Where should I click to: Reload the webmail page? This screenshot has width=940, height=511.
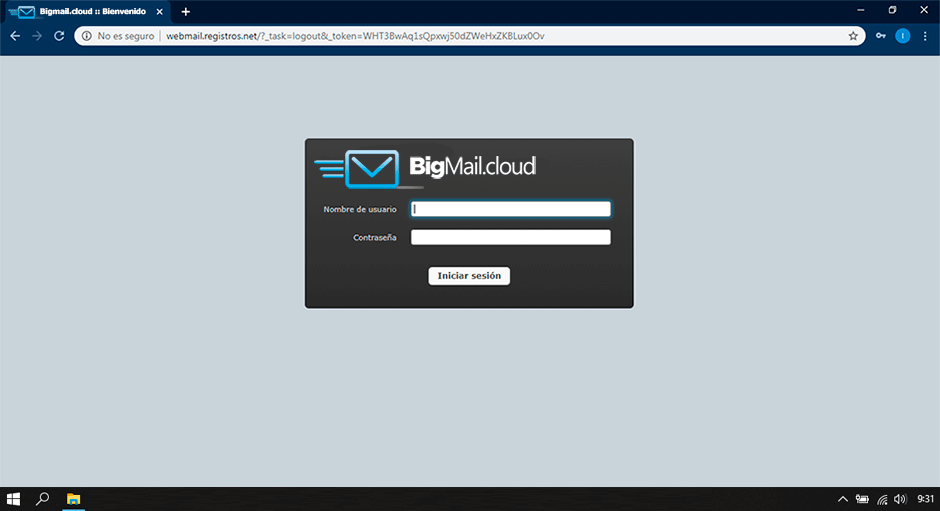[x=59, y=35]
